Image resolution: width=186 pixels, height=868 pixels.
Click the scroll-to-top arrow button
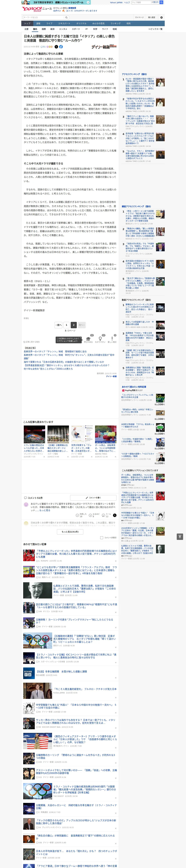click(x=180, y=536)
